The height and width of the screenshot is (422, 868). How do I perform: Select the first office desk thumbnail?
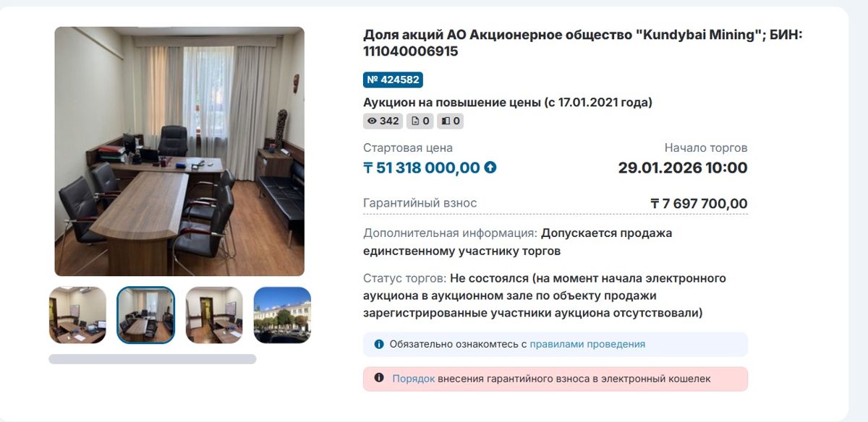click(77, 315)
